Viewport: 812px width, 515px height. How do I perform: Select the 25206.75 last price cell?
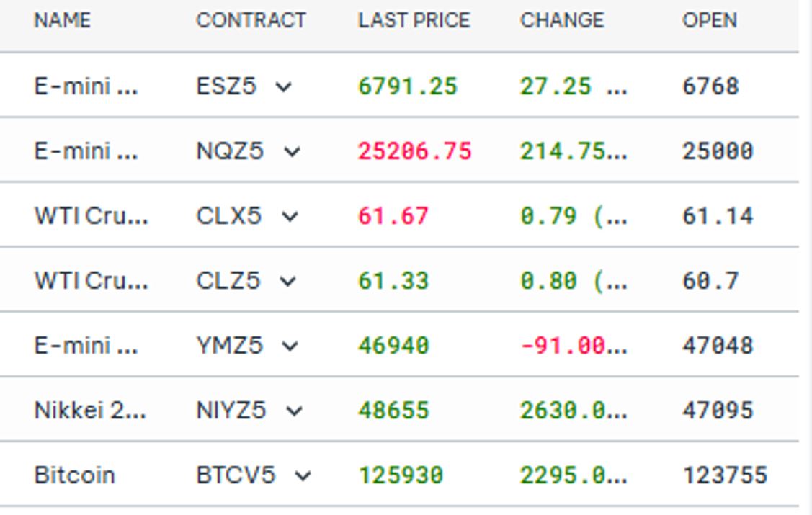pos(414,151)
